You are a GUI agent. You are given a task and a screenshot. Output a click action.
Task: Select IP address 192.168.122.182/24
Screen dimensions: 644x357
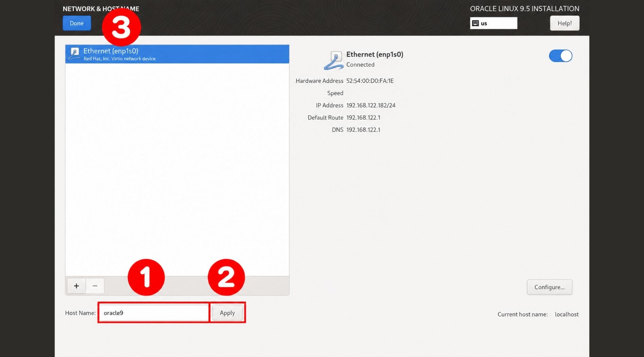point(371,105)
